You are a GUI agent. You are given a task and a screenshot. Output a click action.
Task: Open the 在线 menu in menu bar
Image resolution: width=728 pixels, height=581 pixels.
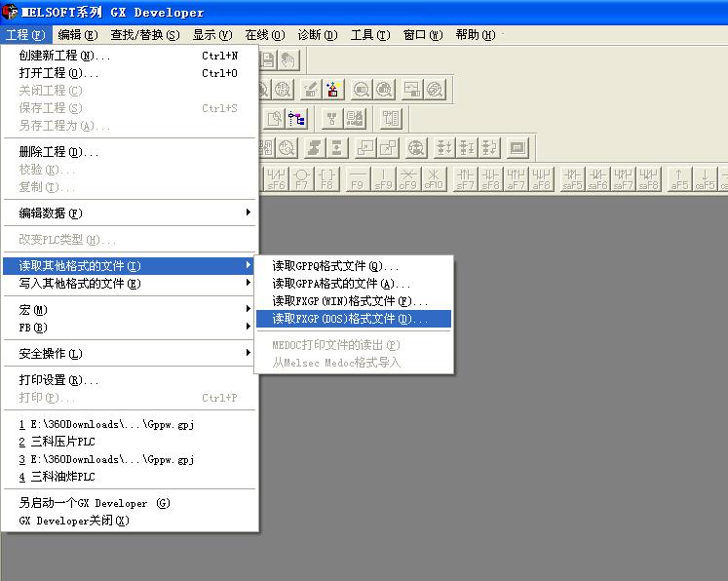pos(264,35)
